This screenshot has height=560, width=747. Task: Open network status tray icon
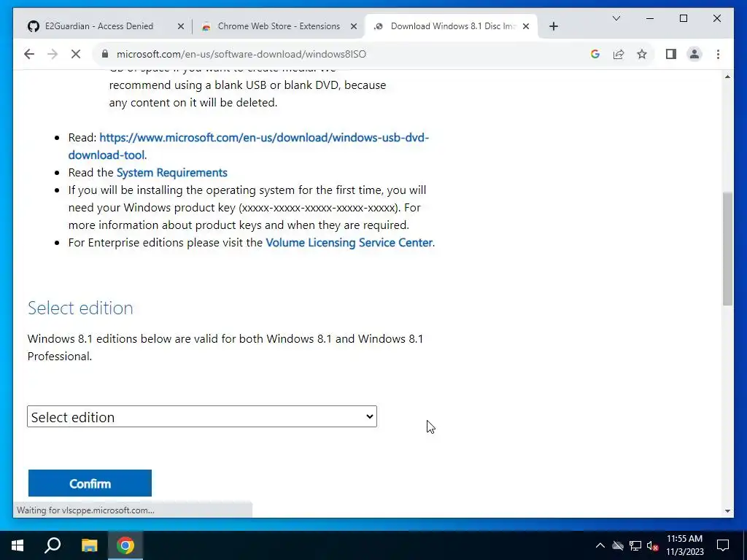click(635, 545)
